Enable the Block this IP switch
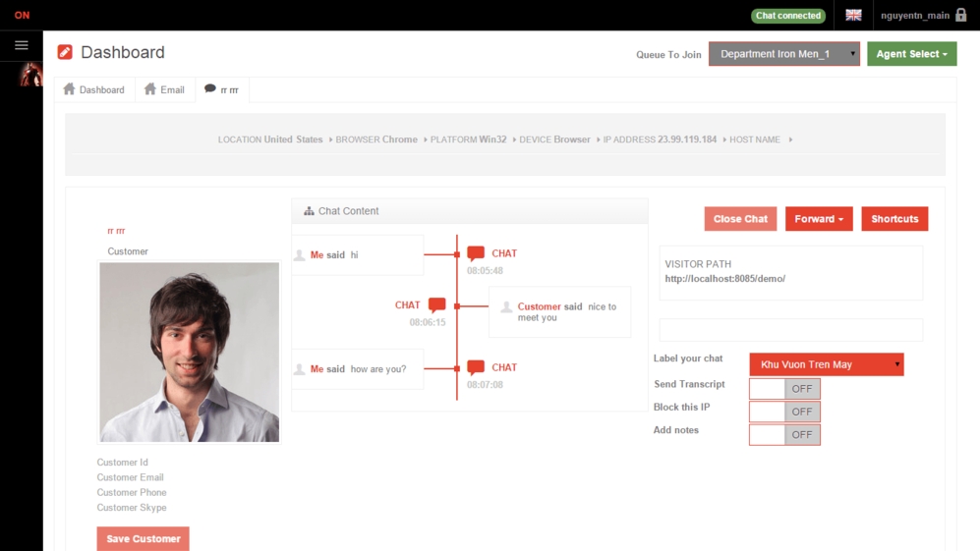 pyautogui.click(x=784, y=412)
